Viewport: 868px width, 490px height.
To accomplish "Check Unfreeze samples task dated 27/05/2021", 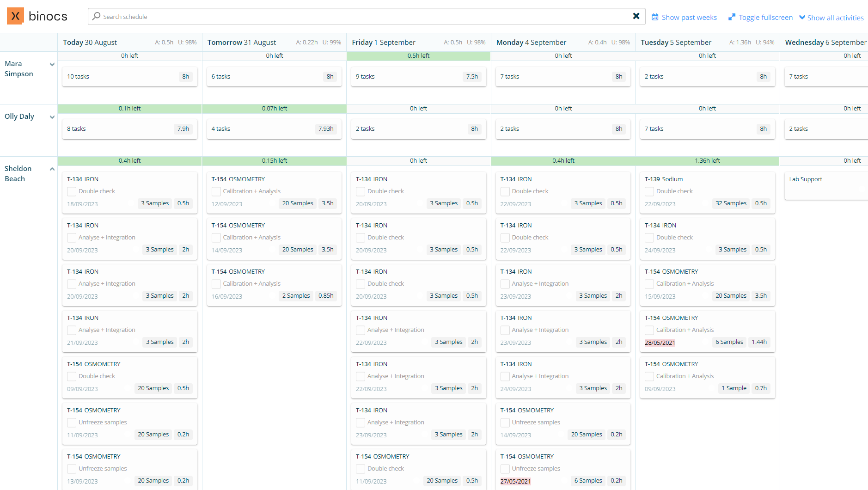I will 505,469.
